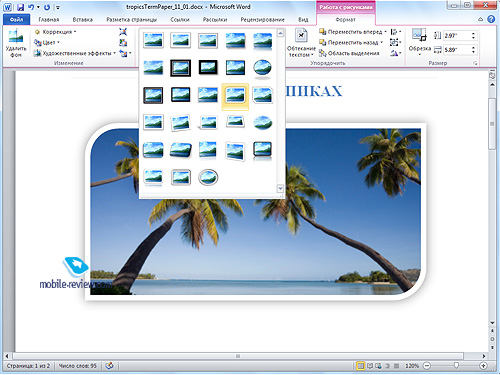Open the Цвет dropdown
This screenshot has height=375, width=500.
pyautogui.click(x=47, y=42)
